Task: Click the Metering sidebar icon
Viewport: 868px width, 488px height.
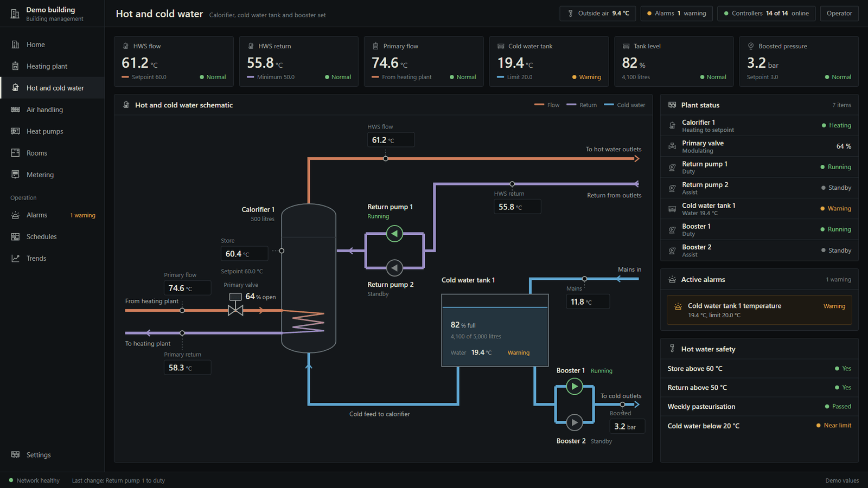Action: click(x=15, y=175)
